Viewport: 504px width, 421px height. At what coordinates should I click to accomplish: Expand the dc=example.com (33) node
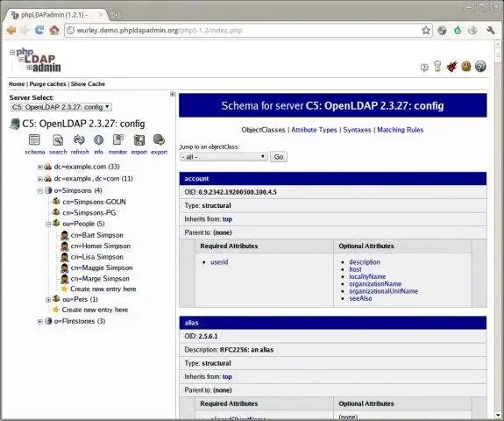pyautogui.click(x=39, y=167)
